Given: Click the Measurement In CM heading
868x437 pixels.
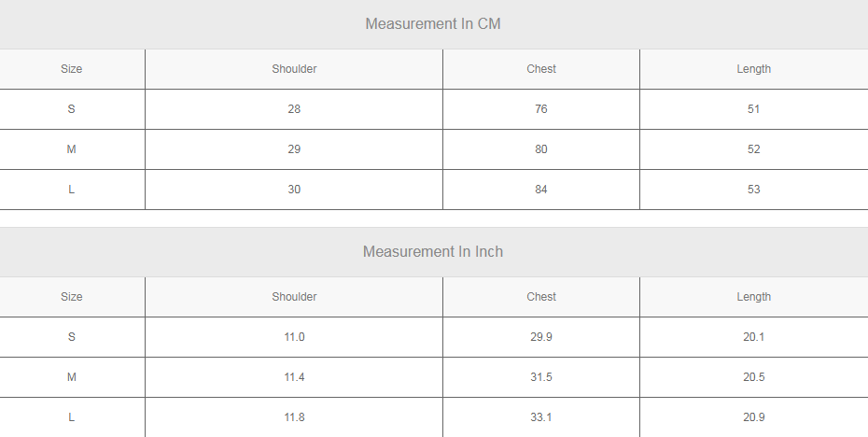Looking at the screenshot, I should 433,24.
